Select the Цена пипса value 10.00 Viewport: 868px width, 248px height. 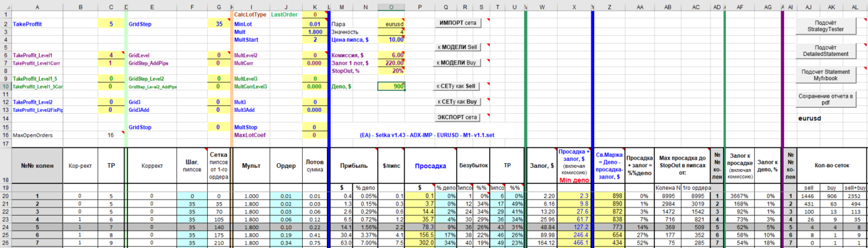[392, 39]
